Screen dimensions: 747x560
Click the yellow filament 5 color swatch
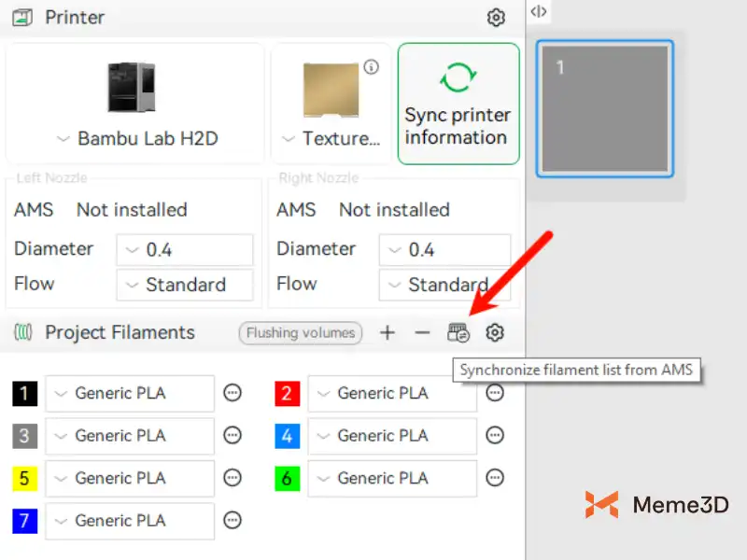[24, 479]
